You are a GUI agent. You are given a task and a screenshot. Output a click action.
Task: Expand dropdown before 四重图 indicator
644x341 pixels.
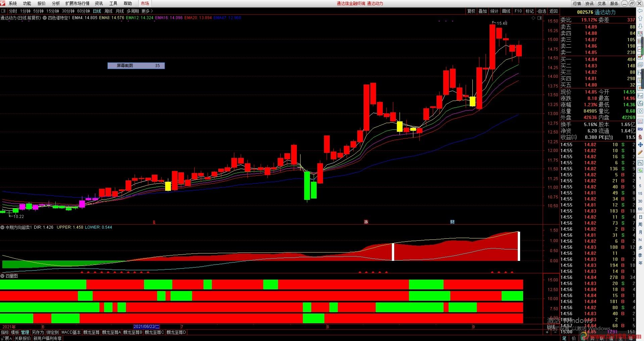click(2, 276)
